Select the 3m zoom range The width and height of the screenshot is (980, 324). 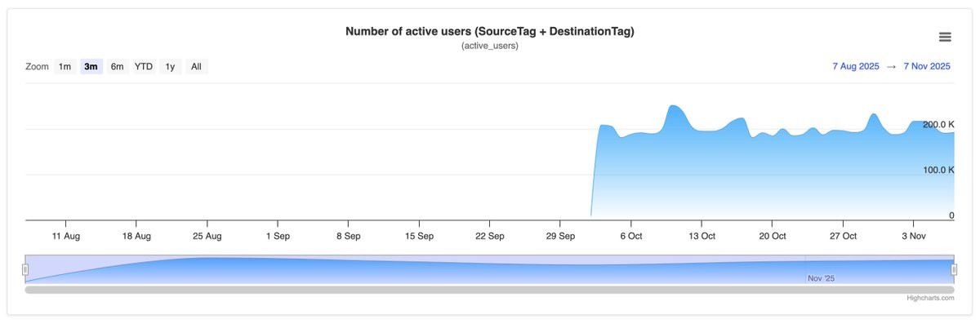(91, 67)
